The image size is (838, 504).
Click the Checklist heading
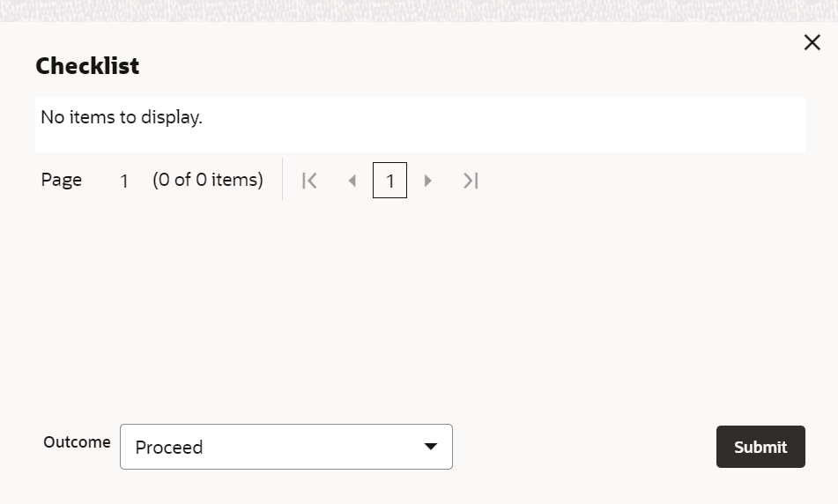click(x=87, y=66)
